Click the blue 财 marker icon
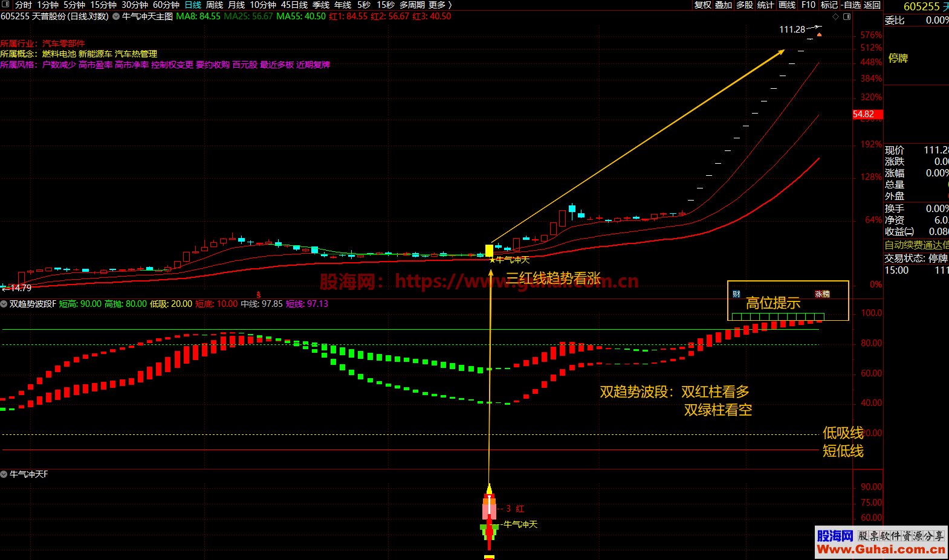949x560 pixels. (736, 294)
